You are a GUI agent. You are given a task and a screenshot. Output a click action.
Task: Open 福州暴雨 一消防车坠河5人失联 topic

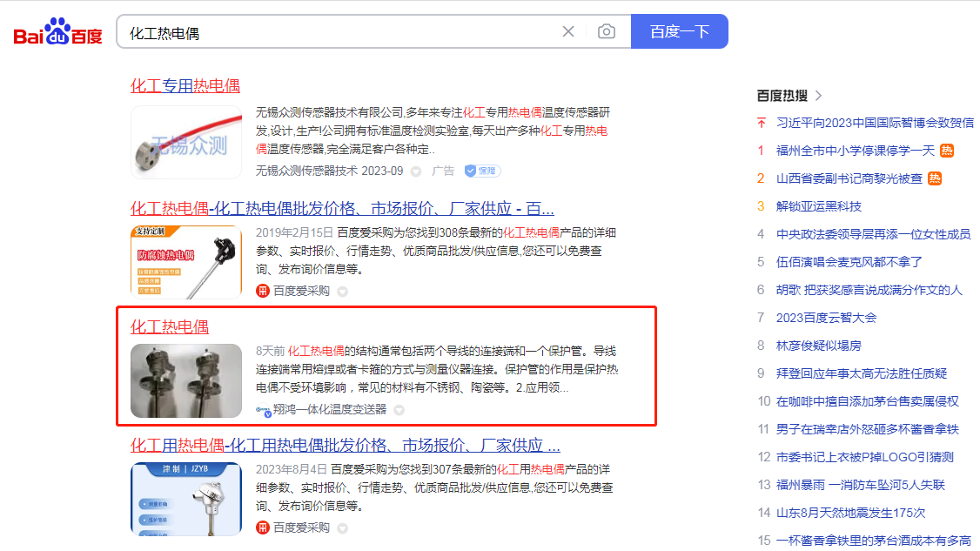click(861, 486)
